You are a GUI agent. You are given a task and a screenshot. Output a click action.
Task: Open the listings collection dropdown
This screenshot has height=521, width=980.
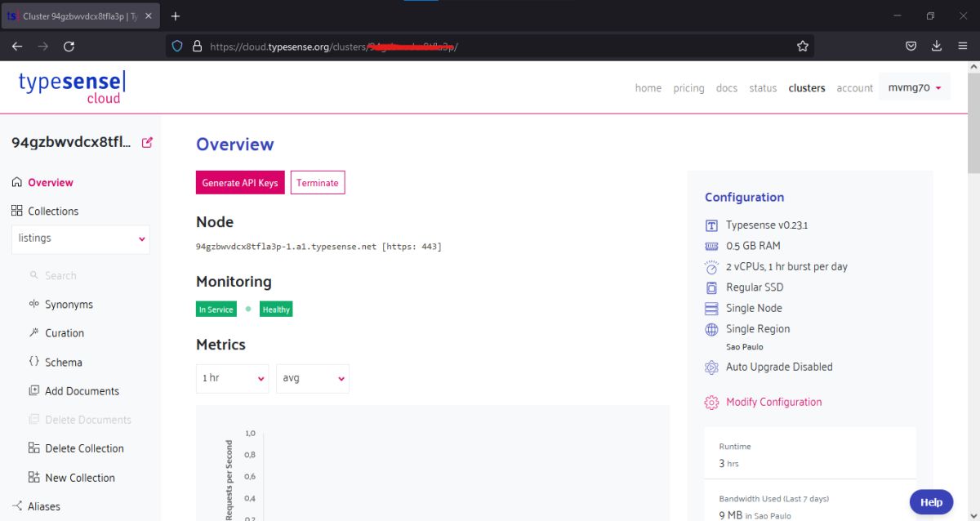80,238
